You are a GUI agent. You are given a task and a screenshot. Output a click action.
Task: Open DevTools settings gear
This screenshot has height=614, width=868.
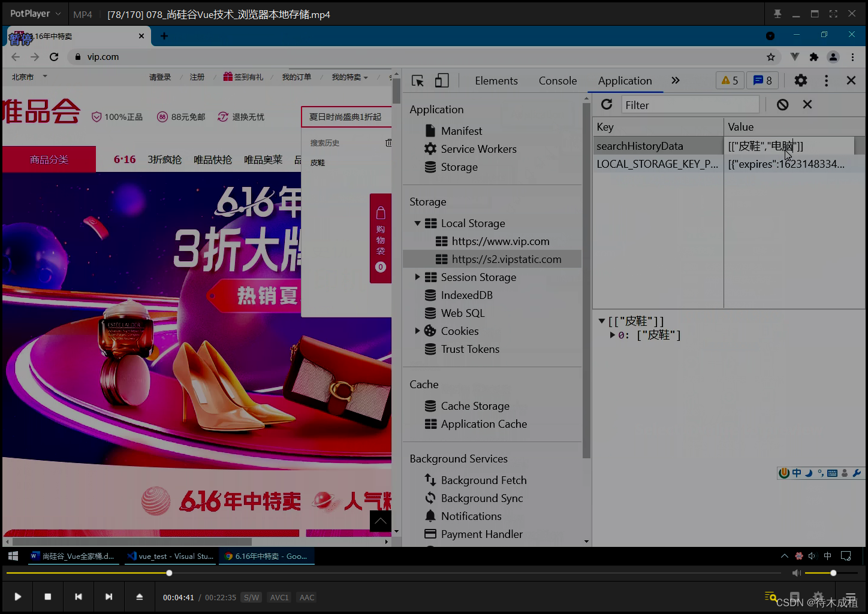pos(801,80)
